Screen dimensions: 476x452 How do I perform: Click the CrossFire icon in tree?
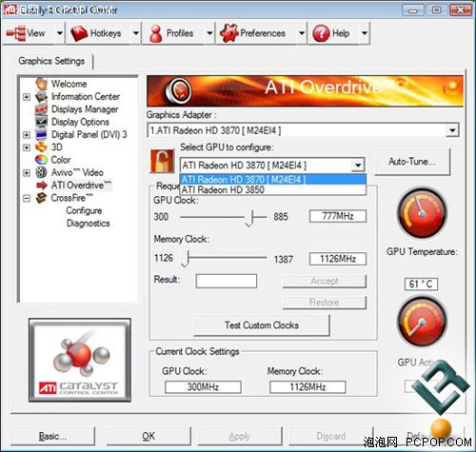pyautogui.click(x=41, y=198)
